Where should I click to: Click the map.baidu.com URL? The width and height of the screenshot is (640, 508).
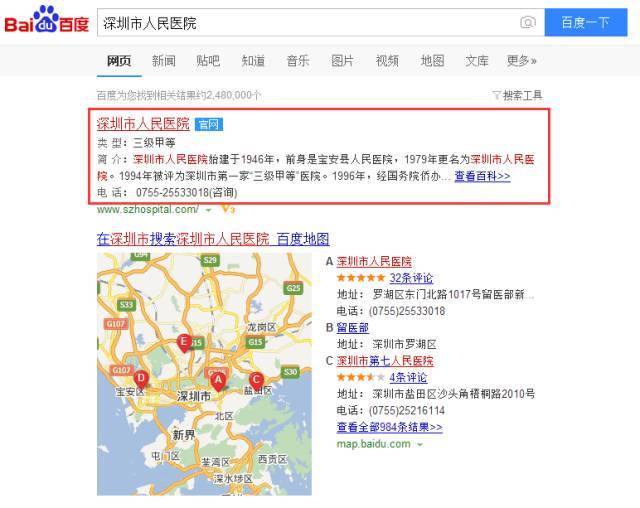pyautogui.click(x=373, y=444)
